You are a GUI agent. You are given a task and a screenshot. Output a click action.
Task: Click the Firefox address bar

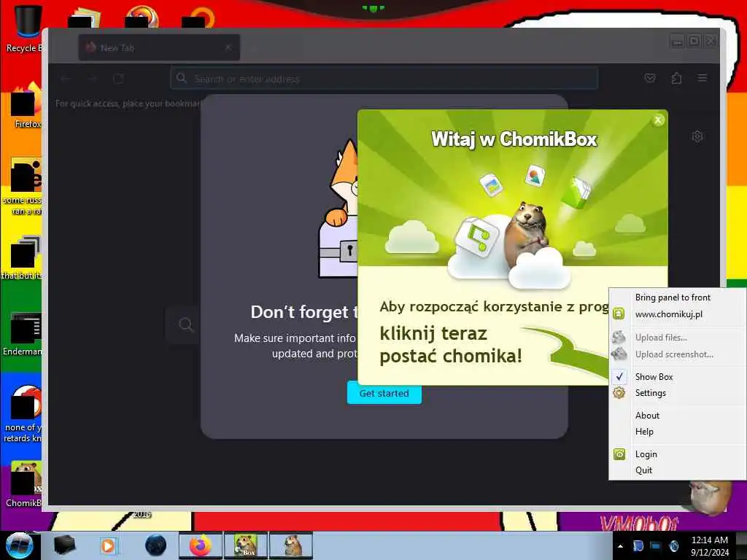click(384, 79)
